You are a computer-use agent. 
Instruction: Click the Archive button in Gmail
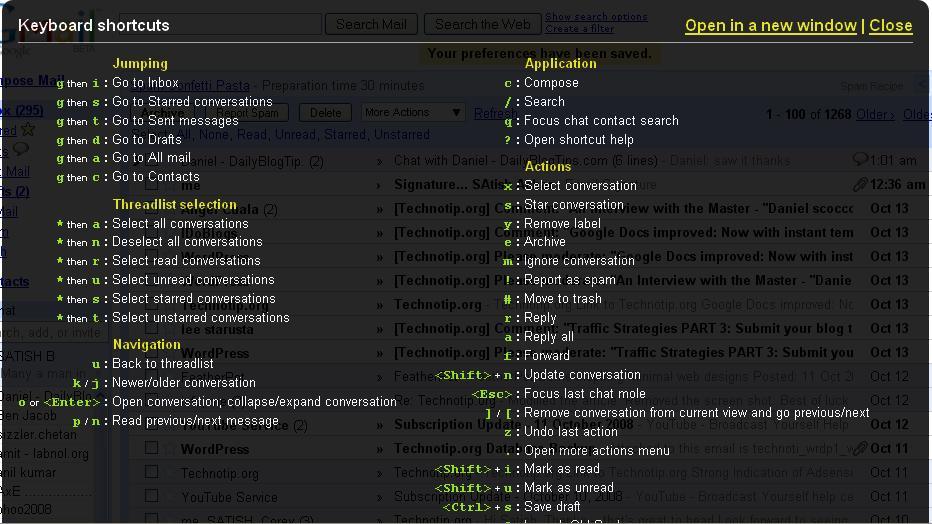(162, 112)
